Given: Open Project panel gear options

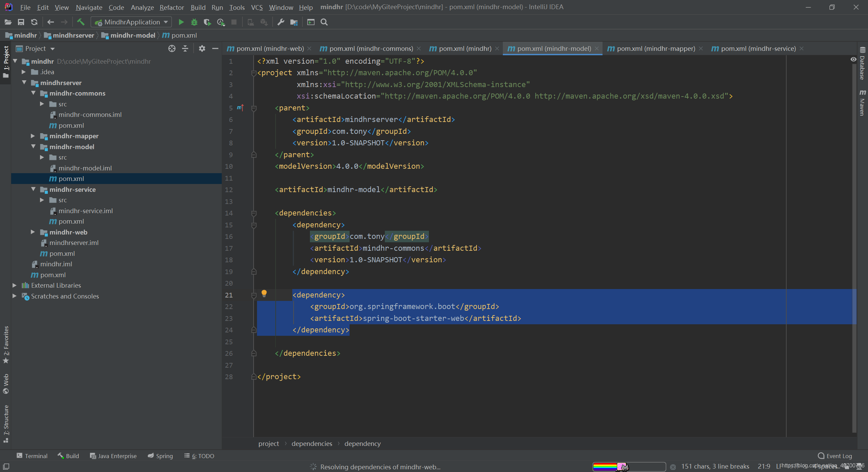Looking at the screenshot, I should point(202,48).
